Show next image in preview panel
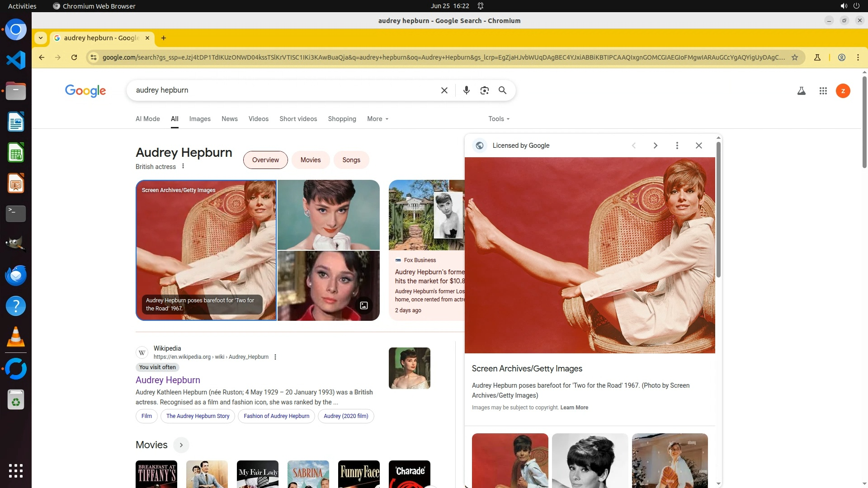Screen dimensions: 868x488 click(x=655, y=145)
